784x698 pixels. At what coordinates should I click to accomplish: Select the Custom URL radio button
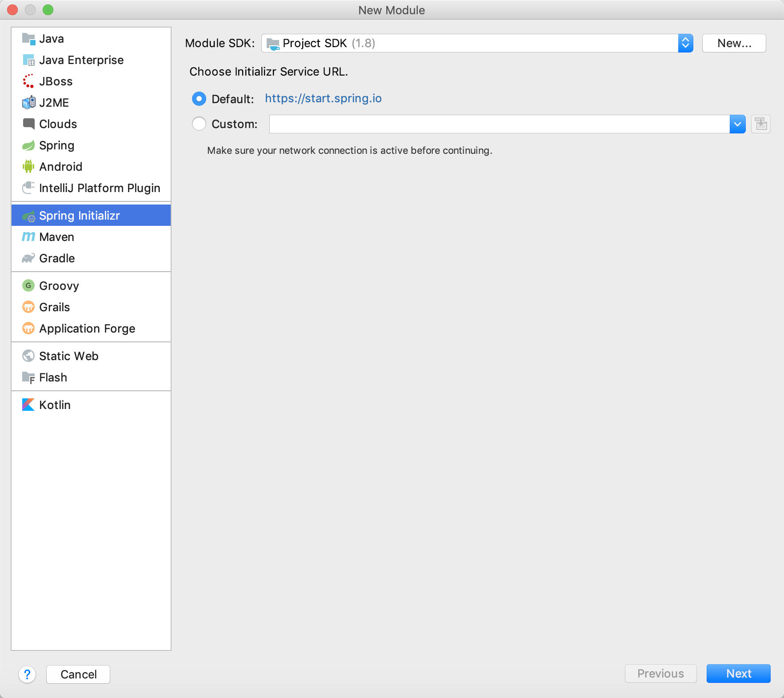(x=199, y=124)
